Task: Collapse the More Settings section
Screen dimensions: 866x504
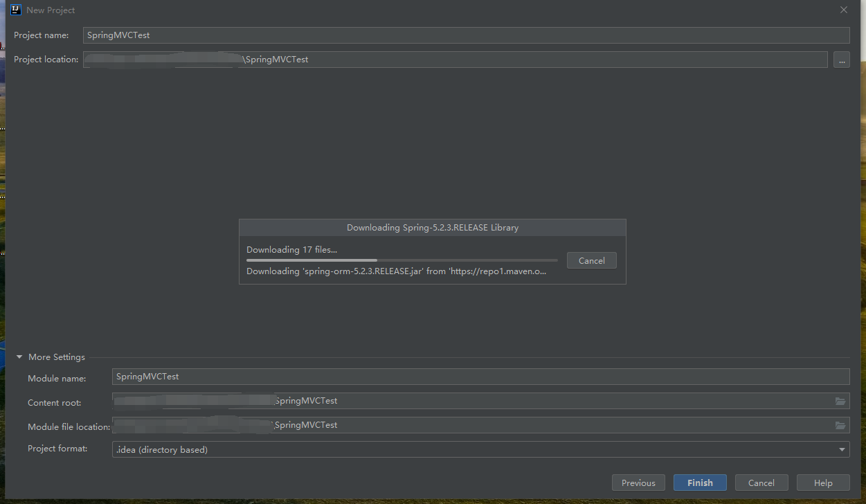Action: 19,357
